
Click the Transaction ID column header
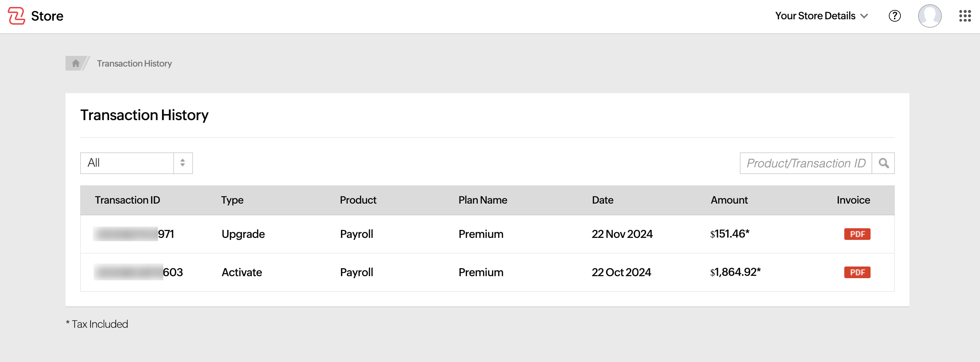point(127,200)
